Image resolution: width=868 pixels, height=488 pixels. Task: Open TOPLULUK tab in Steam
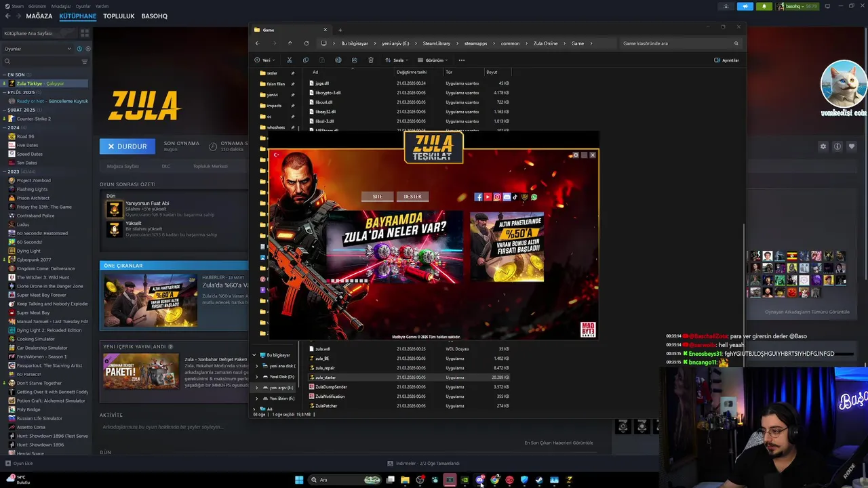click(119, 16)
